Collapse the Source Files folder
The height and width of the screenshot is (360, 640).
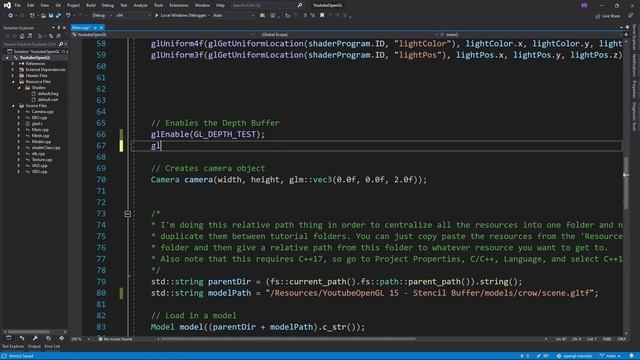(x=13, y=106)
